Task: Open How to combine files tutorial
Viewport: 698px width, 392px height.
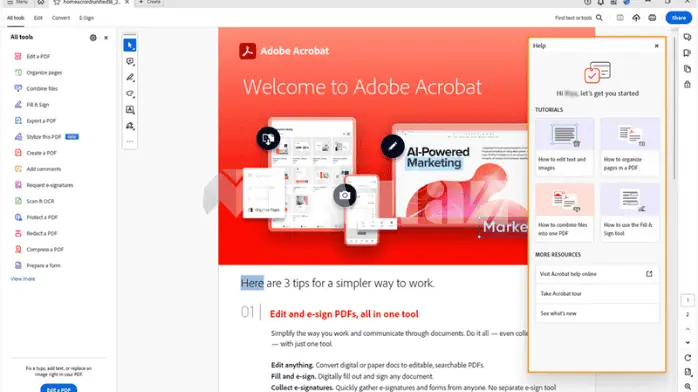Action: [564, 212]
